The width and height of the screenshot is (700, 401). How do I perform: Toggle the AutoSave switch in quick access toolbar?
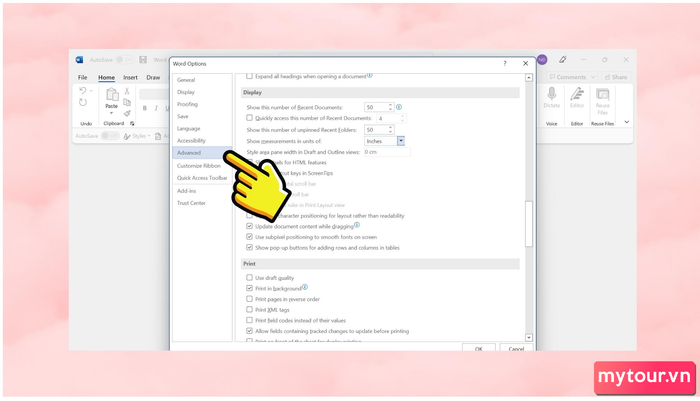[x=110, y=136]
